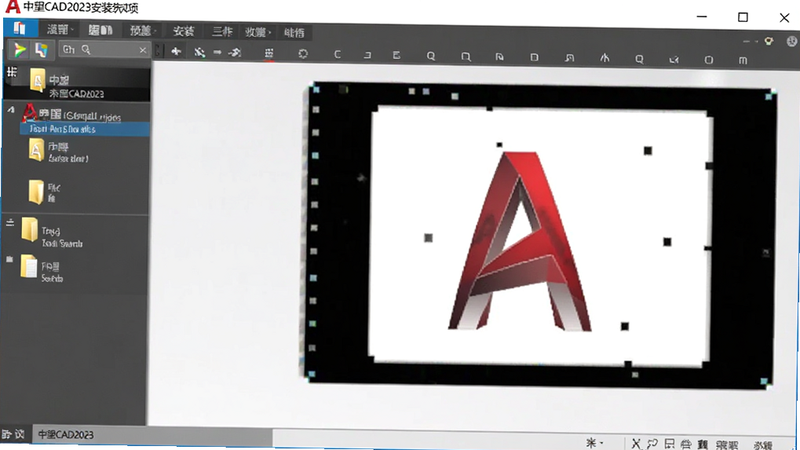The height and width of the screenshot is (450, 800).
Task: Click the magnifier inside the search field
Action: tap(86, 49)
